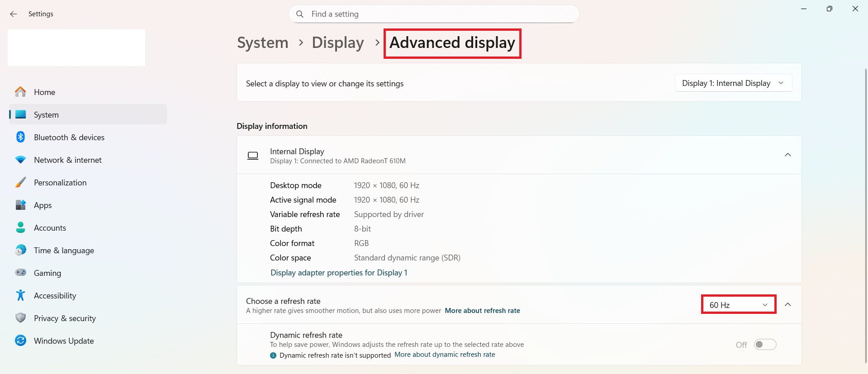Screen dimensions: 868x374
Task: Collapse the Choose a refresh rate section
Action: point(787,304)
